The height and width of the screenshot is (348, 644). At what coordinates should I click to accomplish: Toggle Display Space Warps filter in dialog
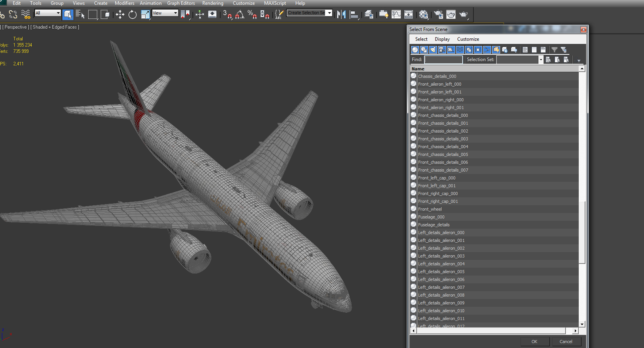460,50
